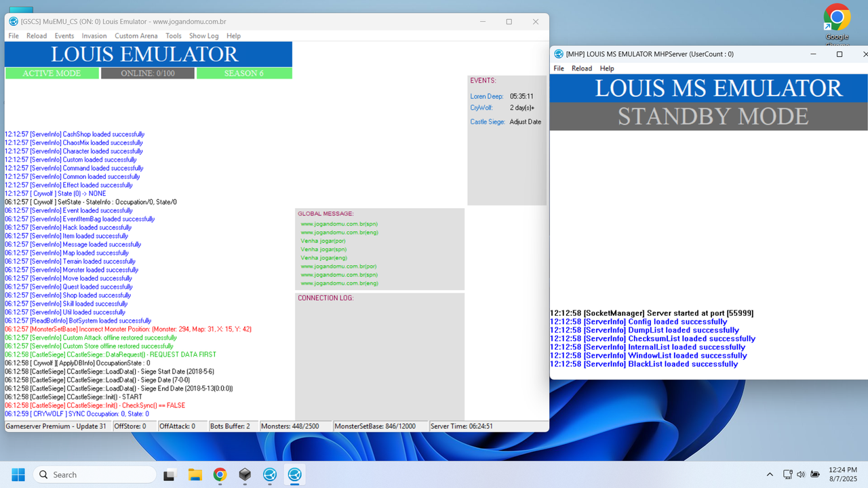Open the File menu in GSCS window
868x488 pixels.
[x=14, y=36]
